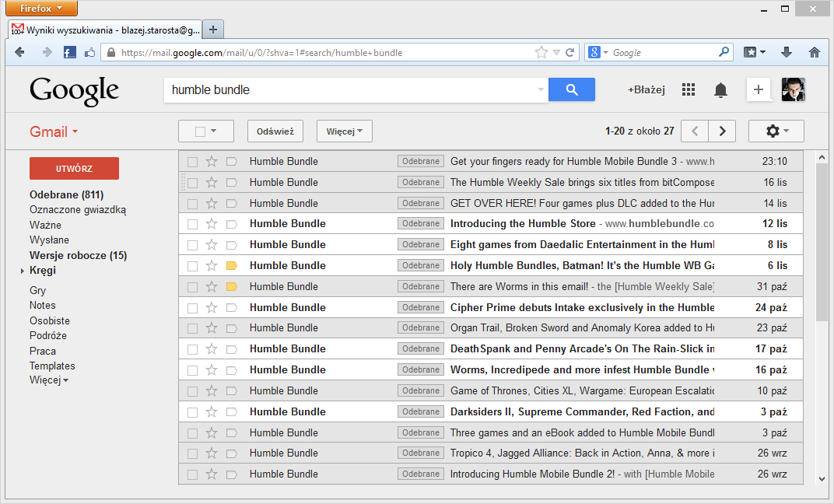Click the Facebook Like thumbs-up icon
The width and height of the screenshot is (834, 504).
(x=89, y=52)
